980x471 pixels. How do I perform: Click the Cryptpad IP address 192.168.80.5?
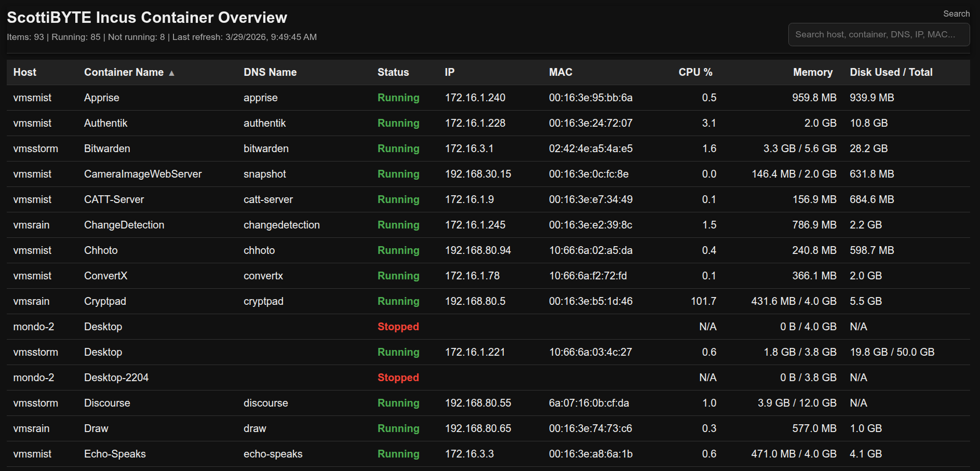[475, 301]
